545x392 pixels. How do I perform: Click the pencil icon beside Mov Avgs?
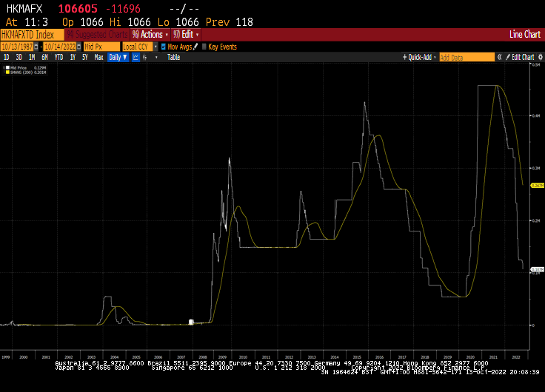[195, 47]
